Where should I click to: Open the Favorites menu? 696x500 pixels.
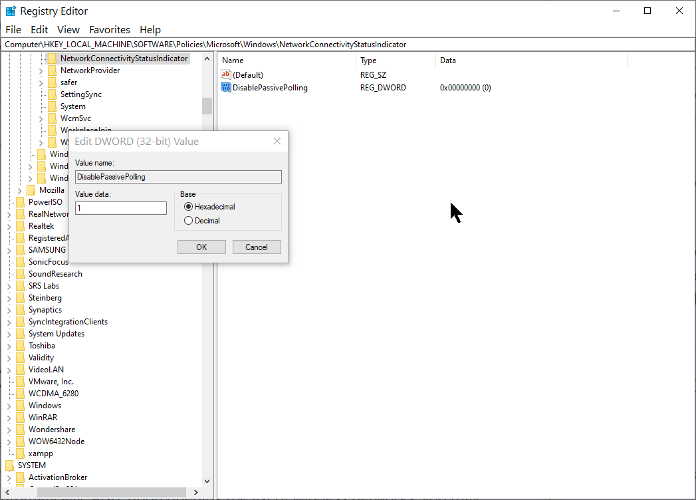[x=110, y=30]
